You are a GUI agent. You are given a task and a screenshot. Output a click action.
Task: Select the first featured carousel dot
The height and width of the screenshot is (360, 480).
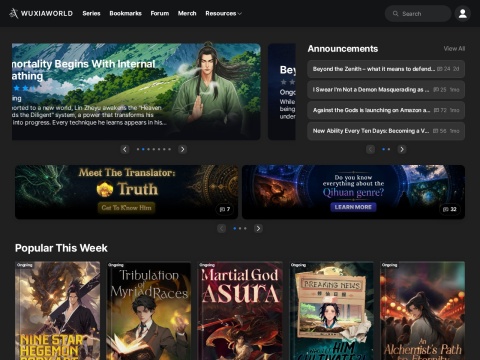pos(138,149)
